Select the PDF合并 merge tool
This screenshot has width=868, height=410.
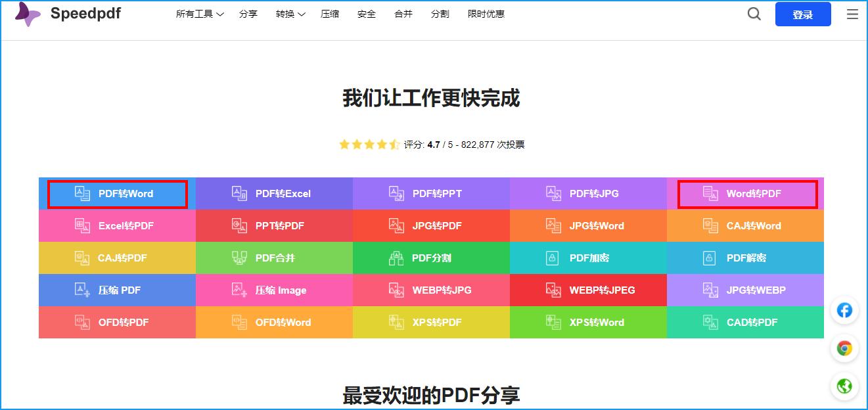click(x=274, y=258)
